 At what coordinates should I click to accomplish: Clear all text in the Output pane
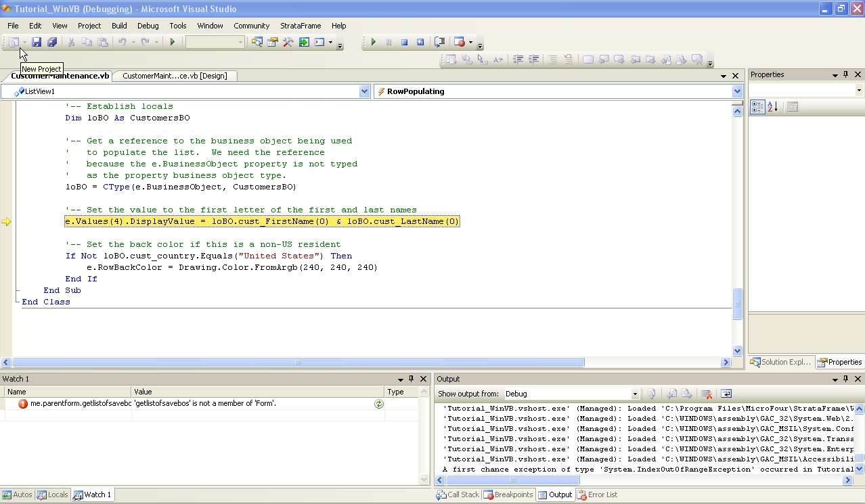pyautogui.click(x=707, y=394)
